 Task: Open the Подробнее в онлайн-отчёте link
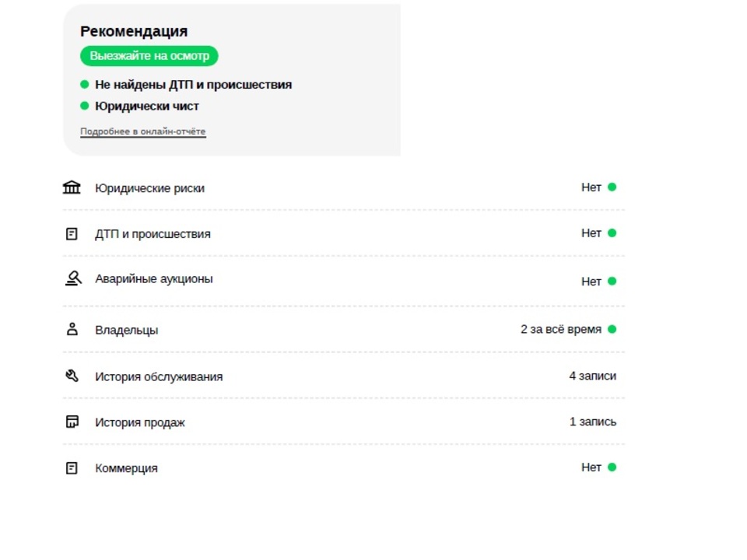tap(143, 131)
